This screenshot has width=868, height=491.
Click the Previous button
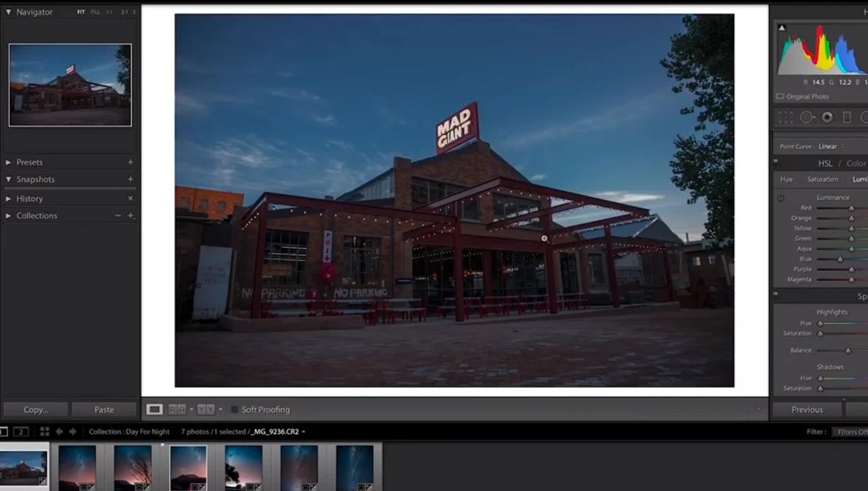pos(807,410)
